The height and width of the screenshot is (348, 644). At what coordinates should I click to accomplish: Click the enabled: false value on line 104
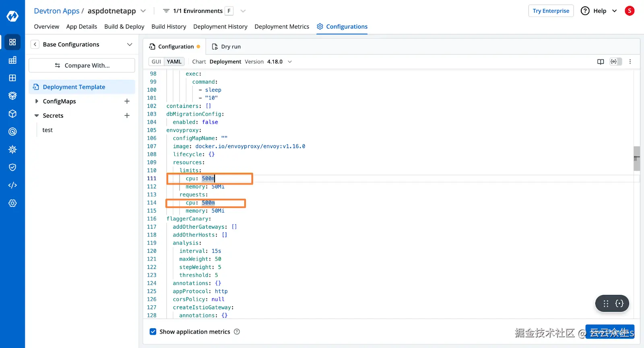tap(210, 122)
